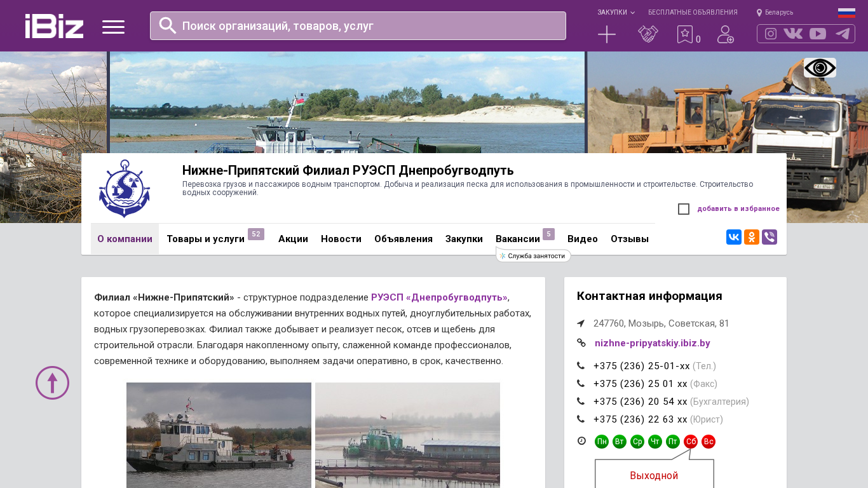This screenshot has width=868, height=488.
Task: Open 'Бесплатные объявления' link
Action: pos(693,13)
